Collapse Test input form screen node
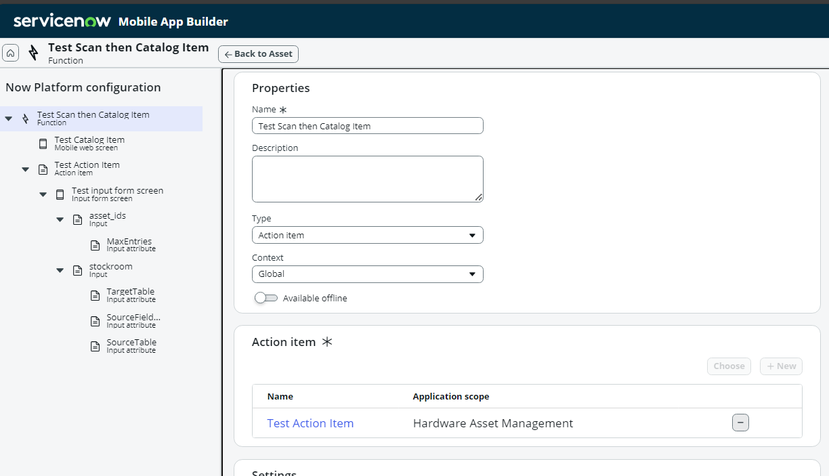The height and width of the screenshot is (476, 829). pyautogui.click(x=43, y=195)
